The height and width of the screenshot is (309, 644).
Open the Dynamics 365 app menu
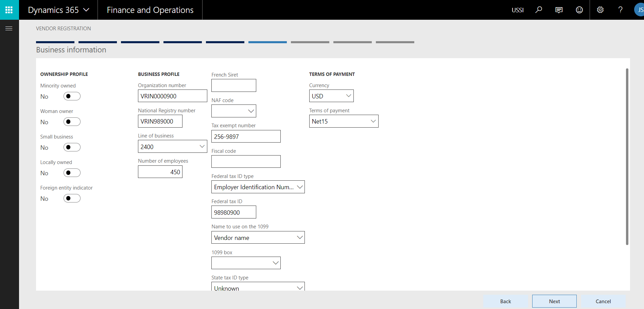point(58,10)
